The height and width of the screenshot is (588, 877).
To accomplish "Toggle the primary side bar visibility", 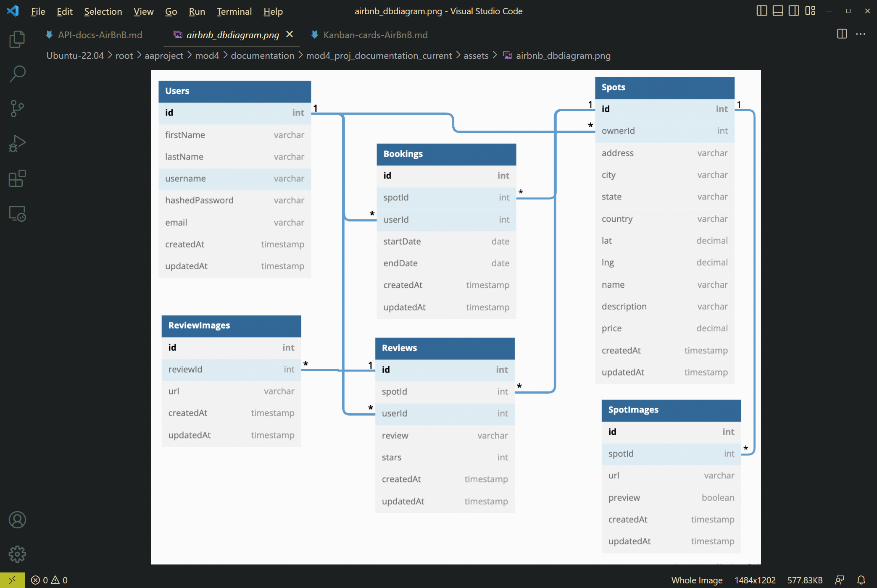I will [762, 11].
